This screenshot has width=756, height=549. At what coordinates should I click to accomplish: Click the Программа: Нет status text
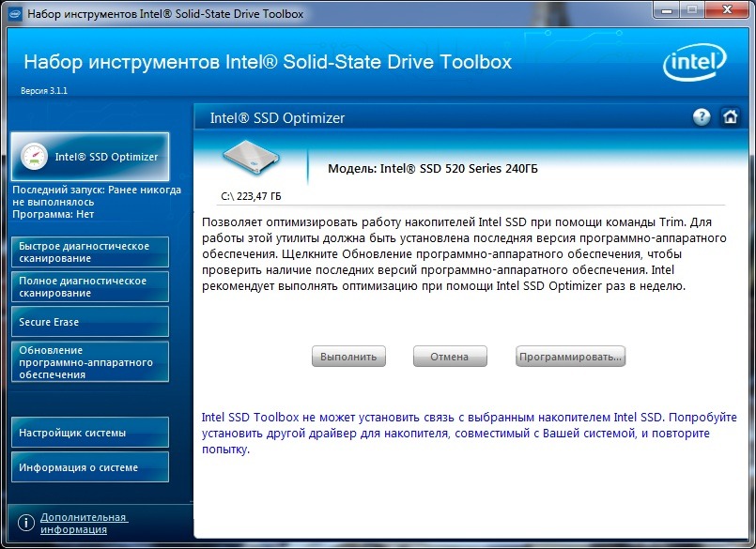click(x=53, y=214)
